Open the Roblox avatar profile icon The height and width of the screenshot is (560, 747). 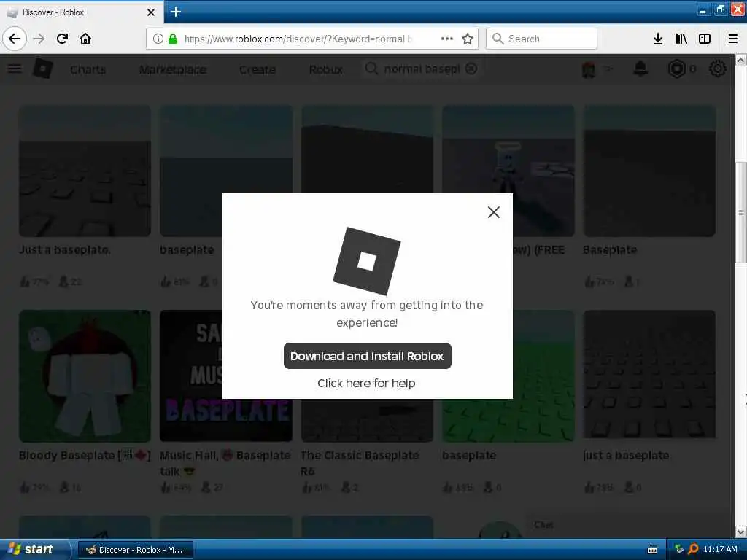coord(589,69)
